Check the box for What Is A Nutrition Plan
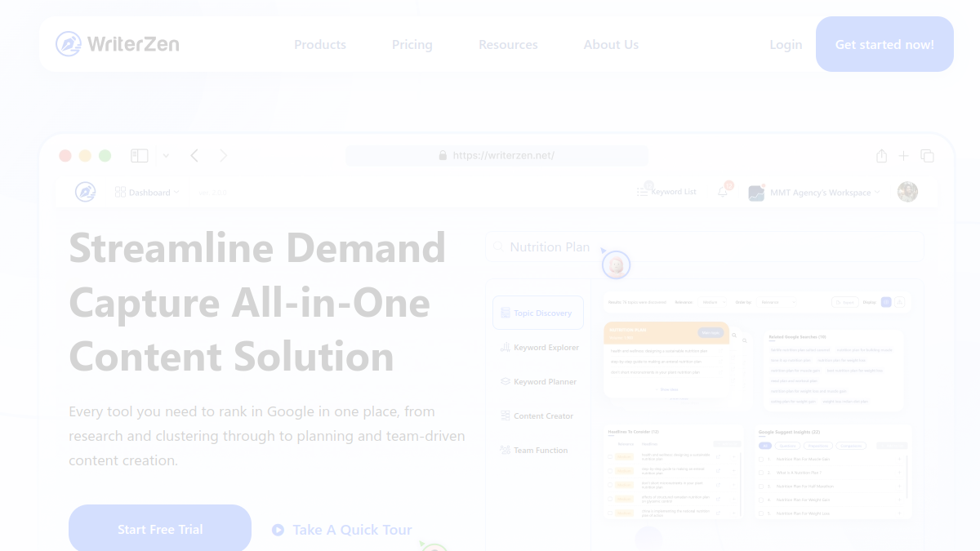The width and height of the screenshot is (980, 551). click(x=761, y=473)
